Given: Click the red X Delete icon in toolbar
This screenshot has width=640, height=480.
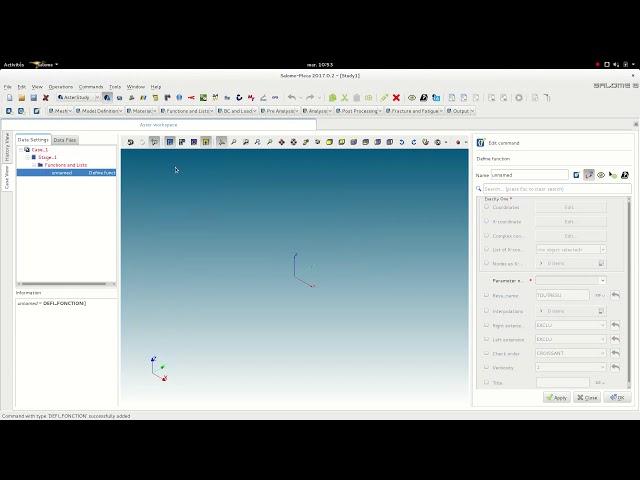Looking at the screenshot, I should click(396, 98).
